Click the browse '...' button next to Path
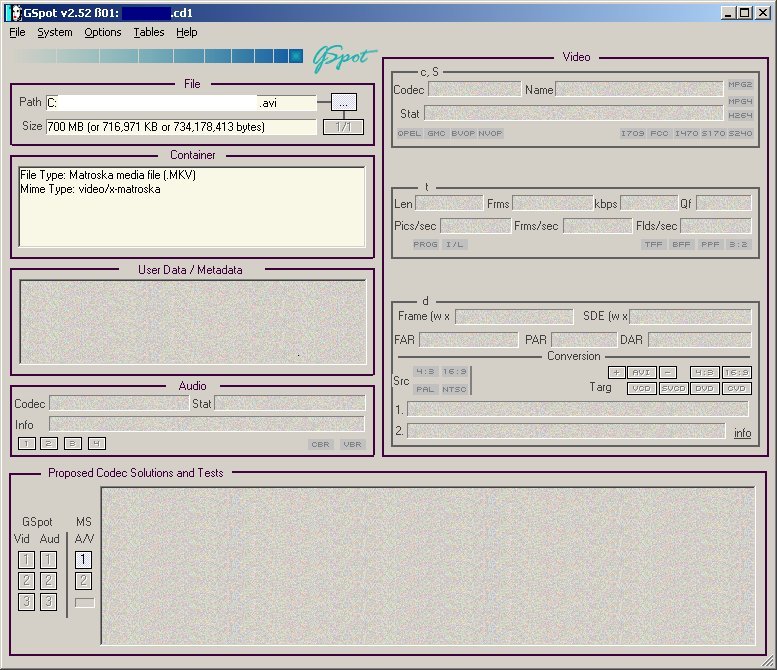The height and width of the screenshot is (670, 777). coord(343,103)
